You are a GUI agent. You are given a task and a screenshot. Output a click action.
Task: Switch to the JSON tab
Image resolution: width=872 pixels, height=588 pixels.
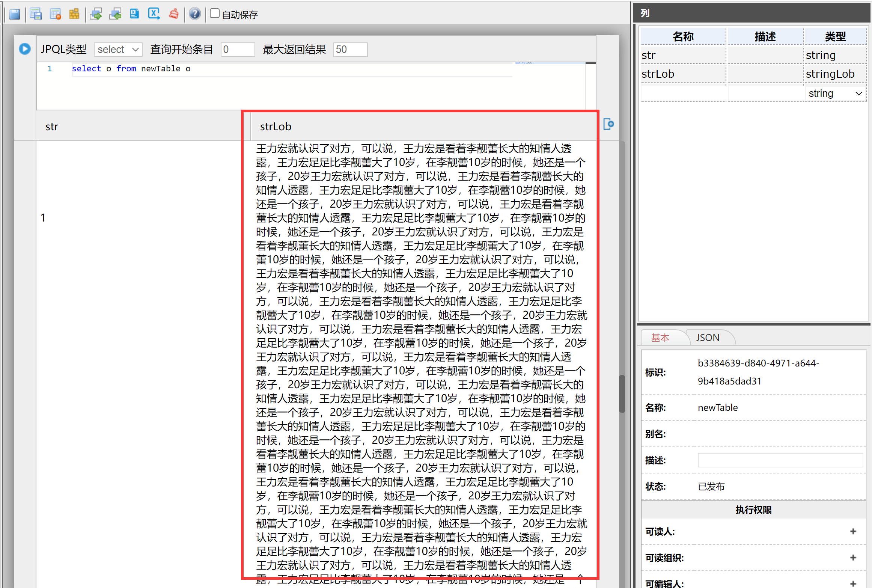708,338
